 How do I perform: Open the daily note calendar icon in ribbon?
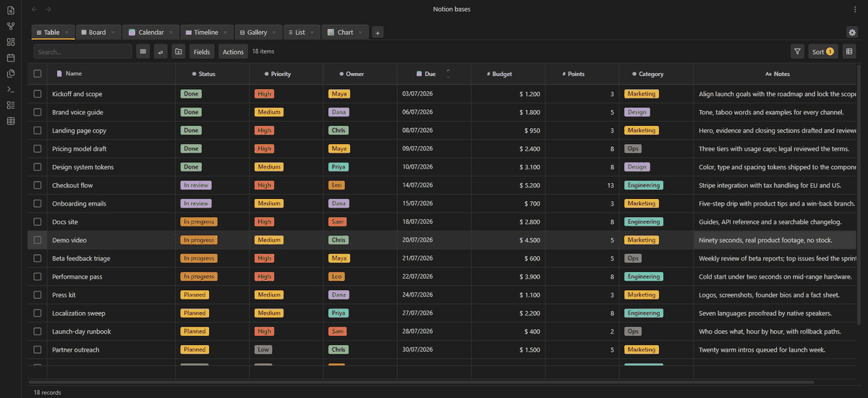point(10,58)
